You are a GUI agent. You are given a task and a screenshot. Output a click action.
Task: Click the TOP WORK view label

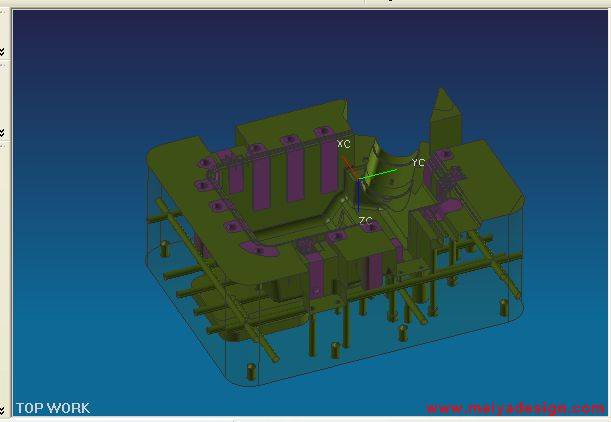click(53, 408)
